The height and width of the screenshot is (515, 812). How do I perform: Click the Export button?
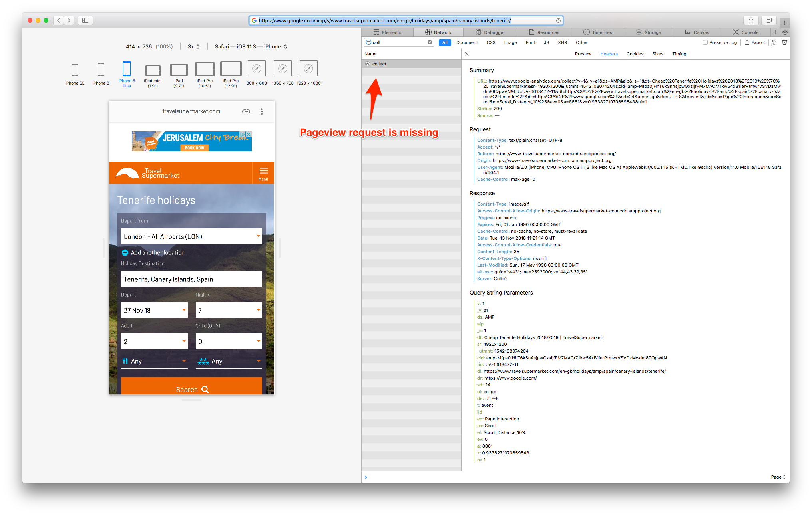pyautogui.click(x=755, y=42)
